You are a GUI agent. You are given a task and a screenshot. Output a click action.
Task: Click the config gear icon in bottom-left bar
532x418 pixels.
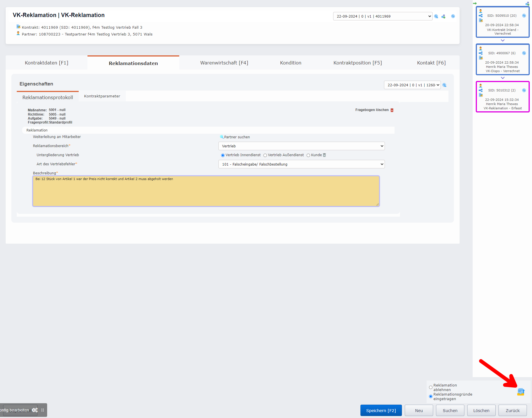tap(35, 410)
